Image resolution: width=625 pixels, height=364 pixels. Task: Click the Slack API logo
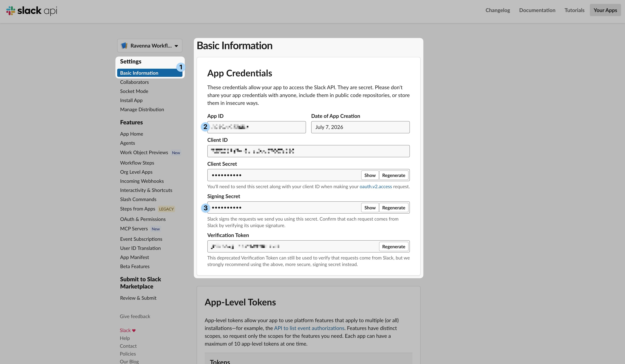[32, 11]
